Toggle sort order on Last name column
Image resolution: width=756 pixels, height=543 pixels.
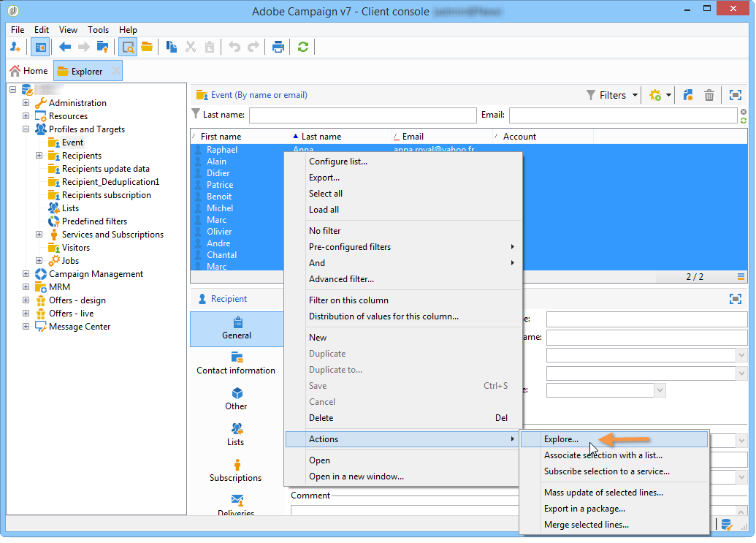point(321,137)
